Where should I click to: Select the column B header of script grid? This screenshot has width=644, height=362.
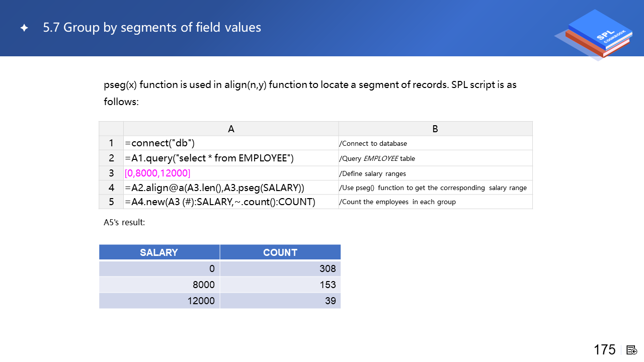[435, 129]
